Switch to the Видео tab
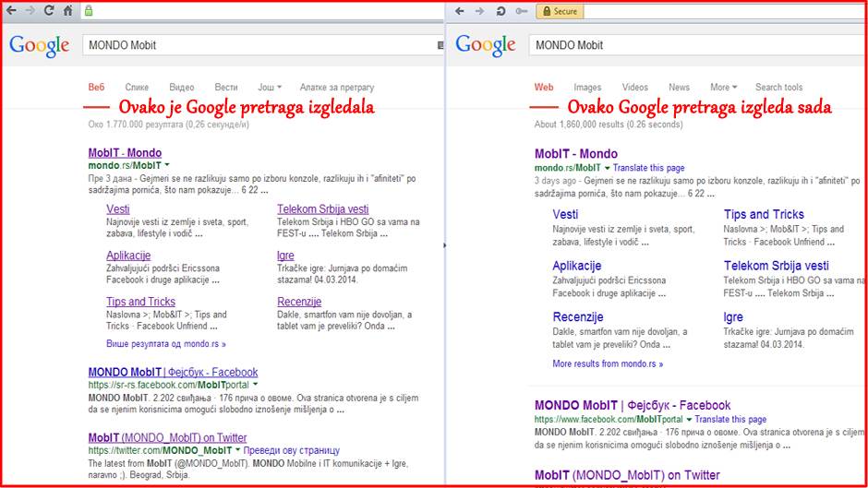This screenshot has height=488, width=868. [182, 87]
